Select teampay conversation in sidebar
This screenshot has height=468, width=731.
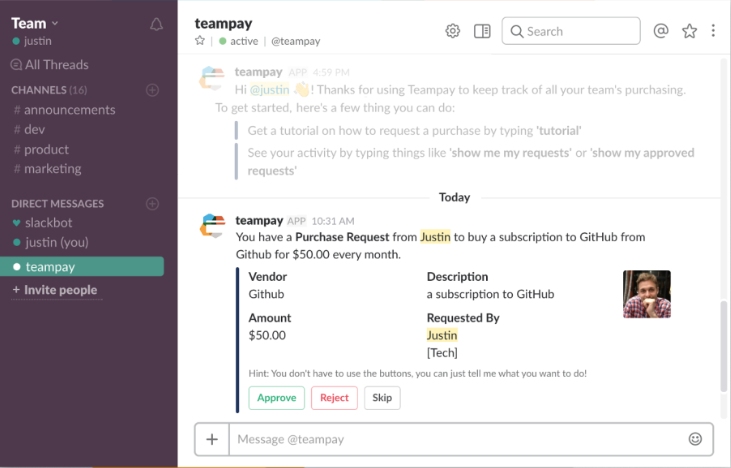[x=82, y=267]
